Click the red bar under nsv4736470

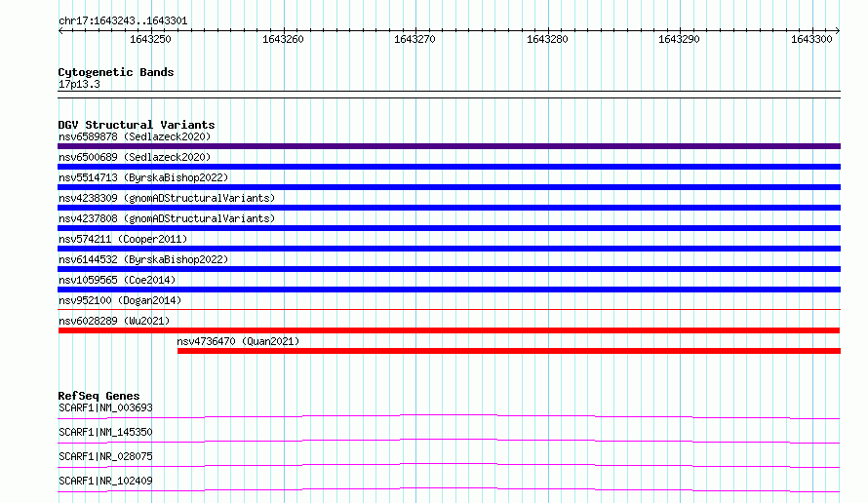tap(509, 351)
